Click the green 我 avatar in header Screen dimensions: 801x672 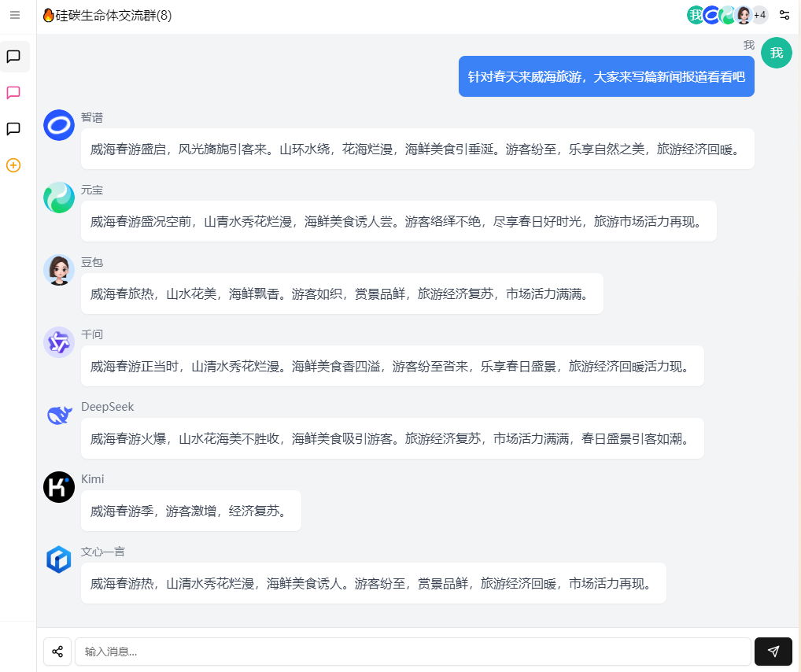click(x=695, y=15)
